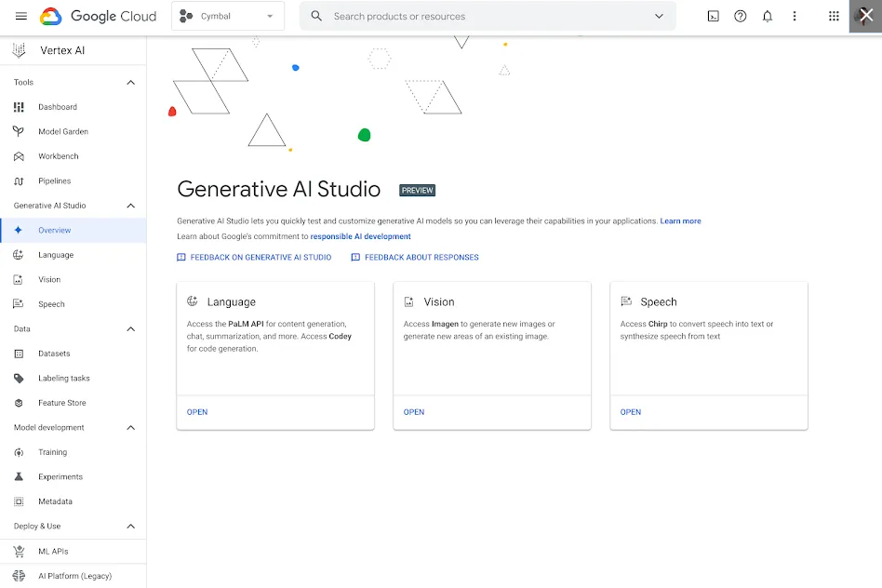
Task: Open the Language card via OPEN
Action: [197, 412]
